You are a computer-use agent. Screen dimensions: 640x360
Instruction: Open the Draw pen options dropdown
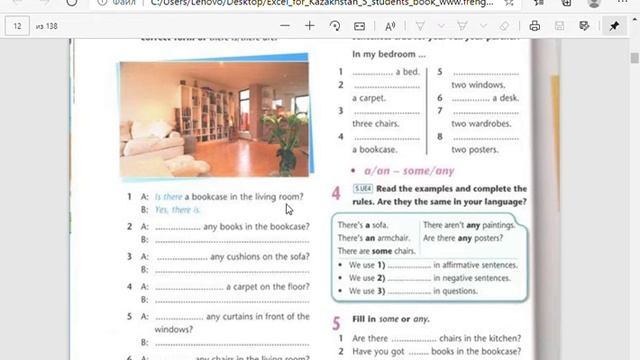[441, 26]
